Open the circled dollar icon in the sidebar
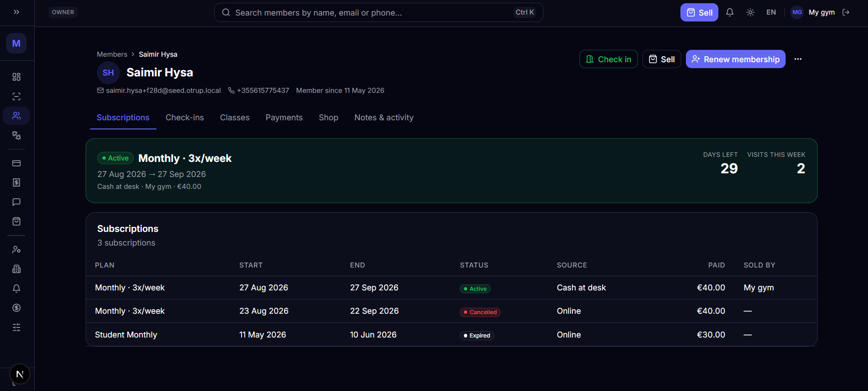Screen dimensions: 868x391 pos(16,308)
